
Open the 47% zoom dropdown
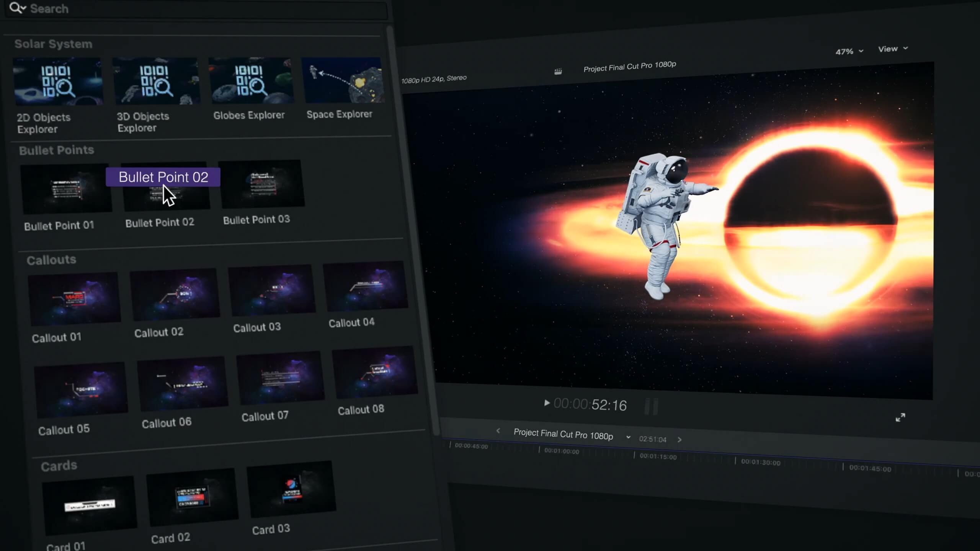(x=849, y=51)
